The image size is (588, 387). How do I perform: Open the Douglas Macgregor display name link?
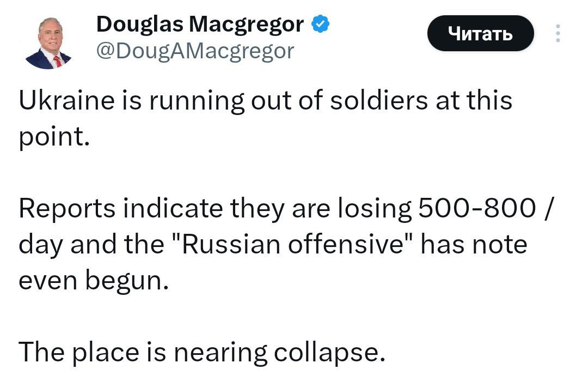[199, 24]
